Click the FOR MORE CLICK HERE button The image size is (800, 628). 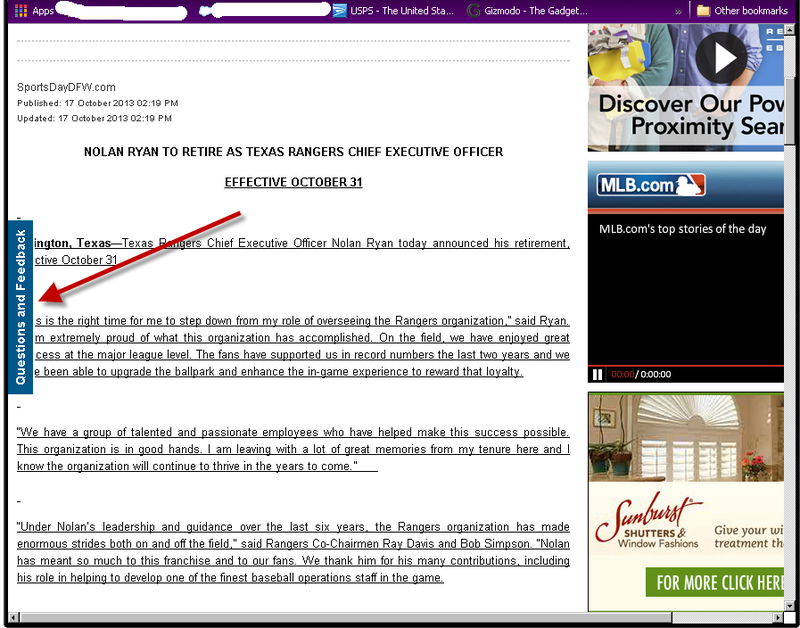tap(715, 582)
